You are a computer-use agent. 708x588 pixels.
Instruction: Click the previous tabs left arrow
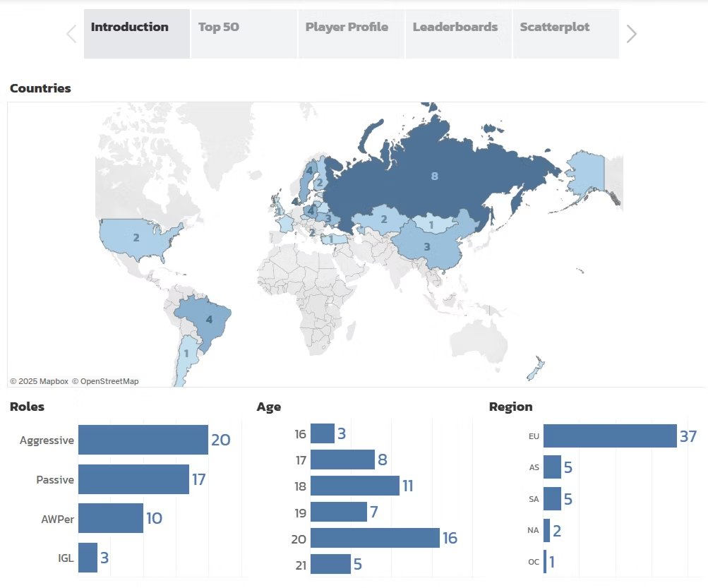[x=71, y=34]
